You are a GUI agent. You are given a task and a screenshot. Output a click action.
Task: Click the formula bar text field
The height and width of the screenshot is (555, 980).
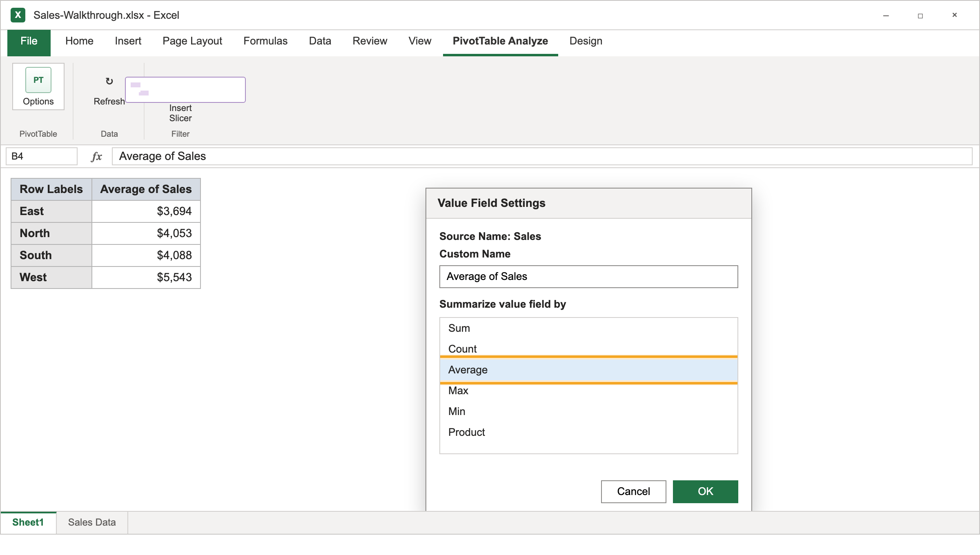click(x=542, y=156)
